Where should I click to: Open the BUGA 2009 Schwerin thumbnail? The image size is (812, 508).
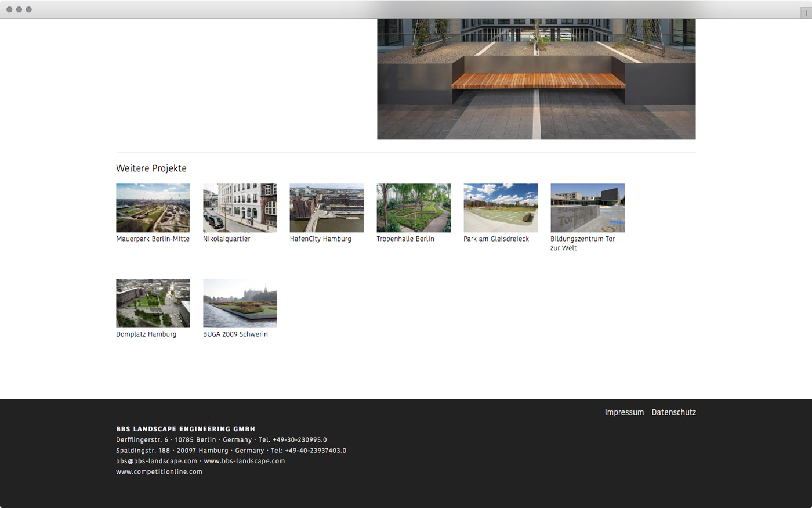pyautogui.click(x=240, y=303)
